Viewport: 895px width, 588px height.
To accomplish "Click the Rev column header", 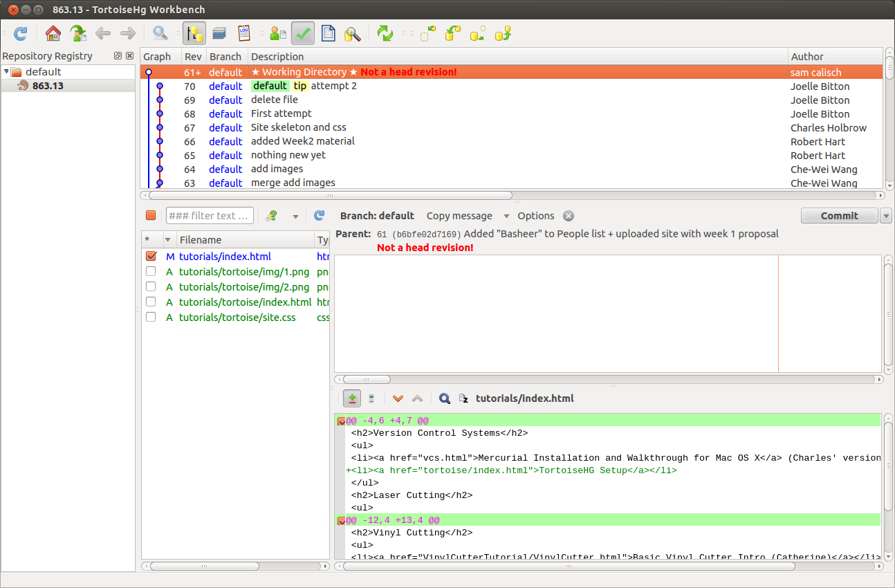I will point(194,57).
